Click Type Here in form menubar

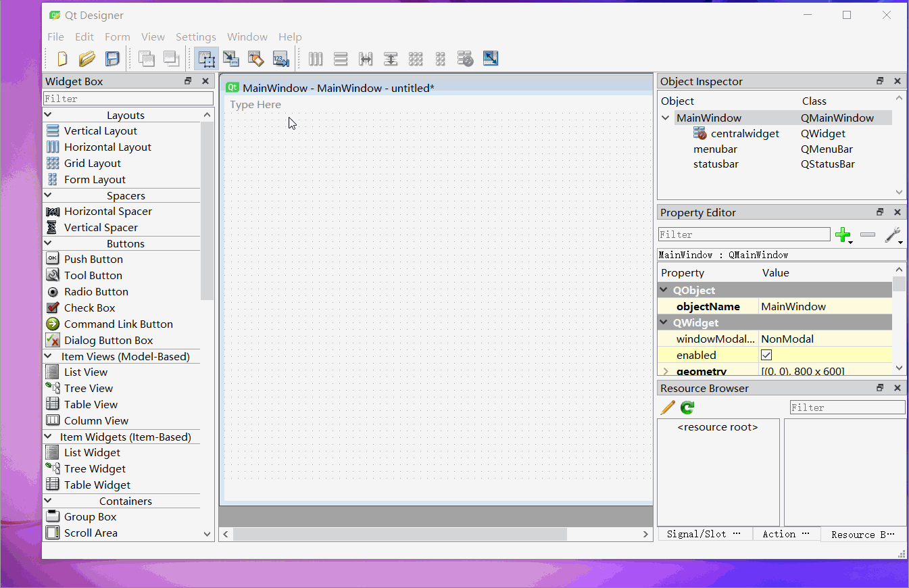click(255, 105)
